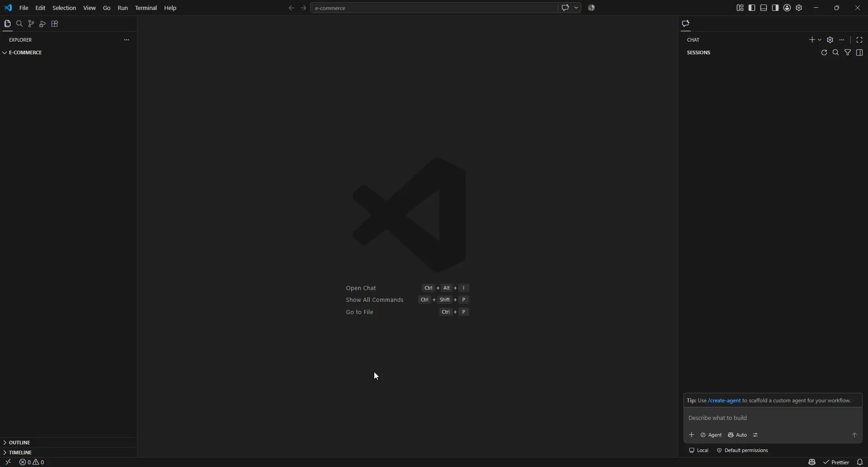Click the 'Go to File' shortcut hint text

(x=360, y=312)
